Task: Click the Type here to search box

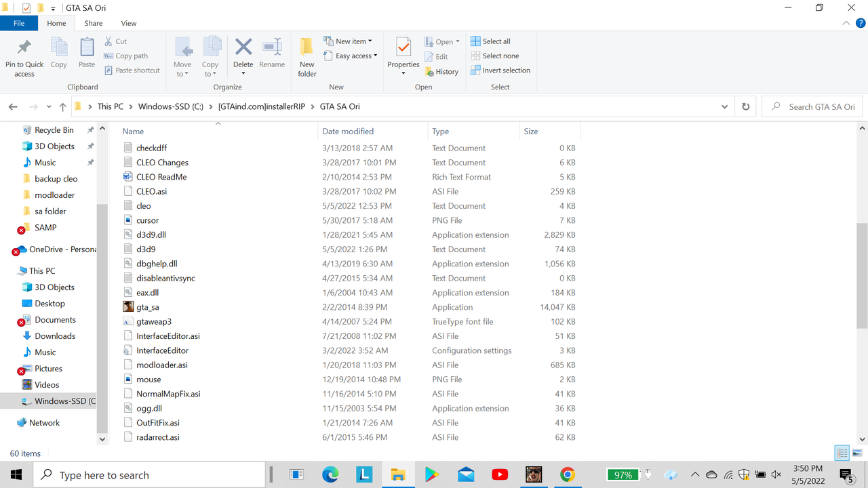Action: click(x=149, y=475)
